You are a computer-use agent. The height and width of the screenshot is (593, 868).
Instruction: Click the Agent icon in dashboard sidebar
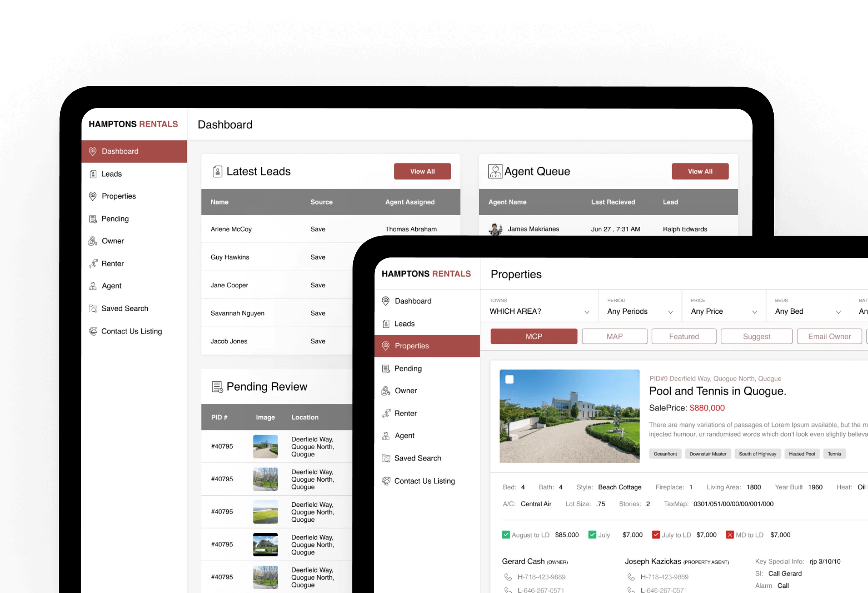[x=93, y=286]
